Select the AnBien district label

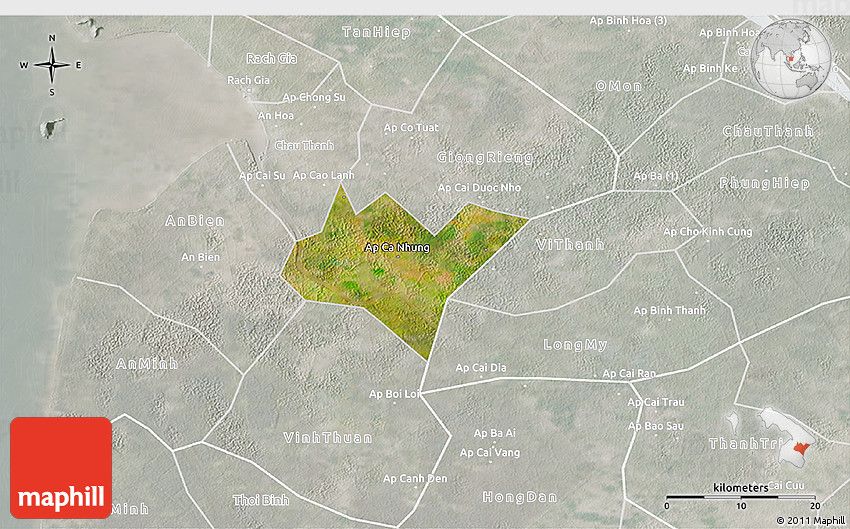pyautogui.click(x=194, y=221)
